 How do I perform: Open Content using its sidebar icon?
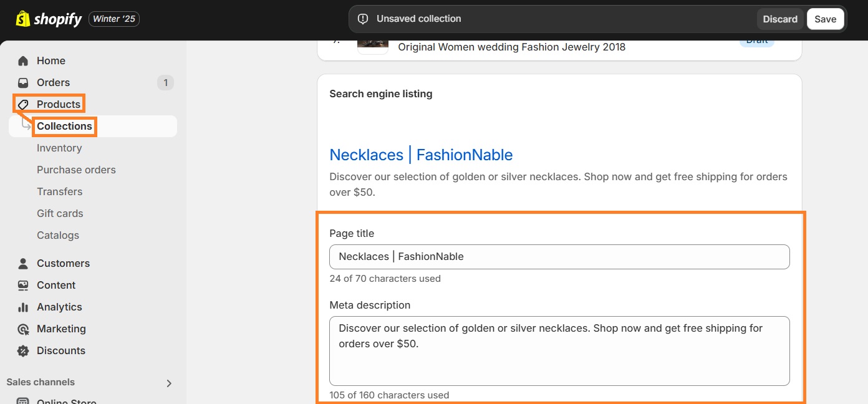(22, 285)
